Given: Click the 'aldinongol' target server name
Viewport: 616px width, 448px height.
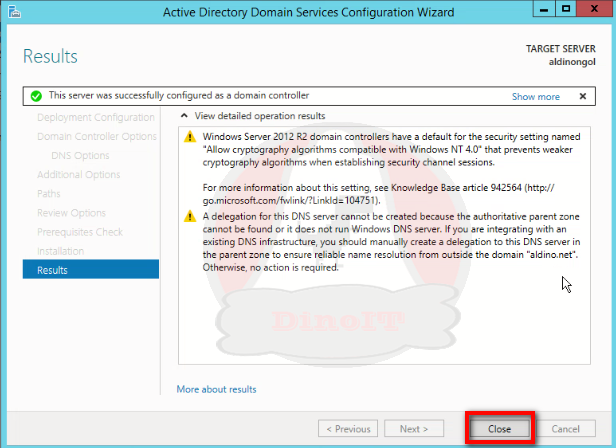Looking at the screenshot, I should [x=572, y=62].
